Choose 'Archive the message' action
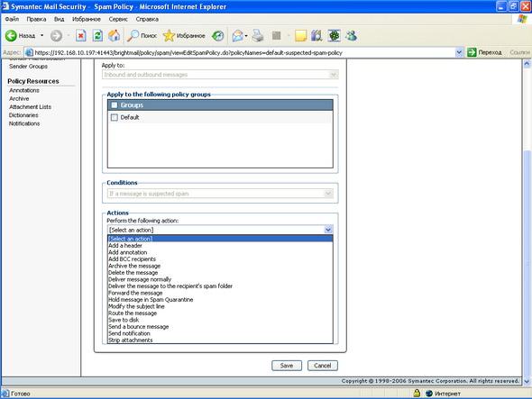The image size is (532, 399). coord(220,266)
